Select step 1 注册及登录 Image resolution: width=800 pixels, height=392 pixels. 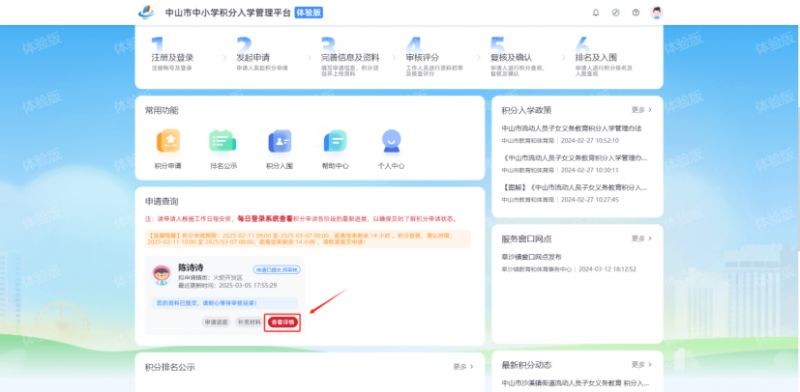point(172,58)
